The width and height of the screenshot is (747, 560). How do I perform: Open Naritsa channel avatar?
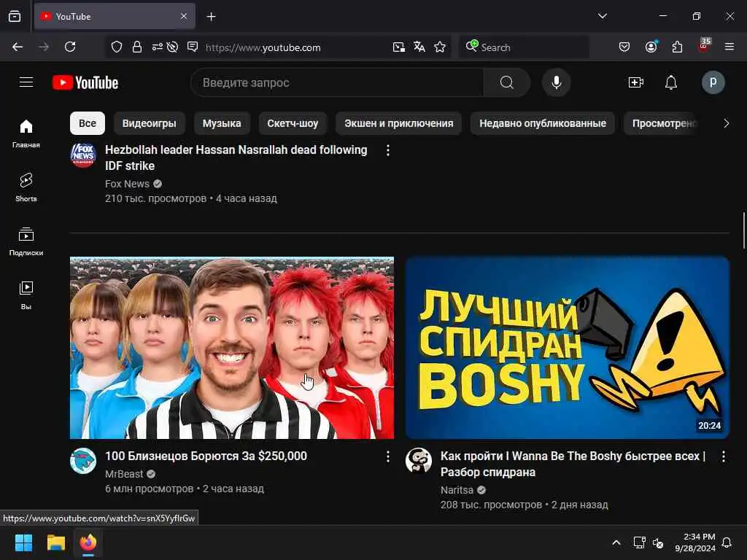point(419,461)
